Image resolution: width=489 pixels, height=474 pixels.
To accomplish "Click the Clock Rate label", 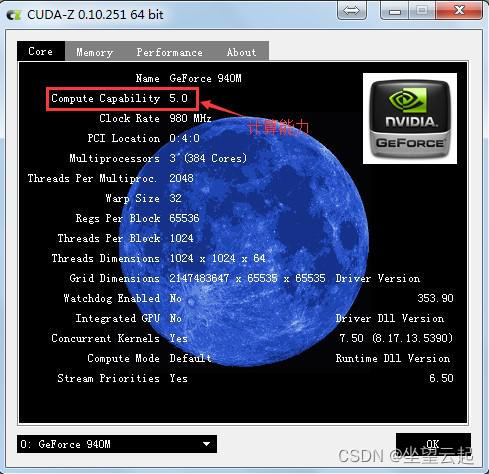I will tap(130, 118).
